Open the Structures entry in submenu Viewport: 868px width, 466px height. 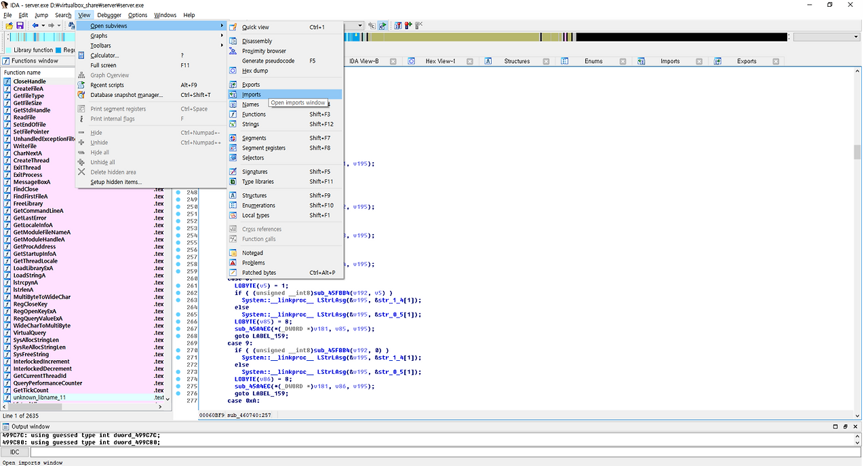click(285, 195)
